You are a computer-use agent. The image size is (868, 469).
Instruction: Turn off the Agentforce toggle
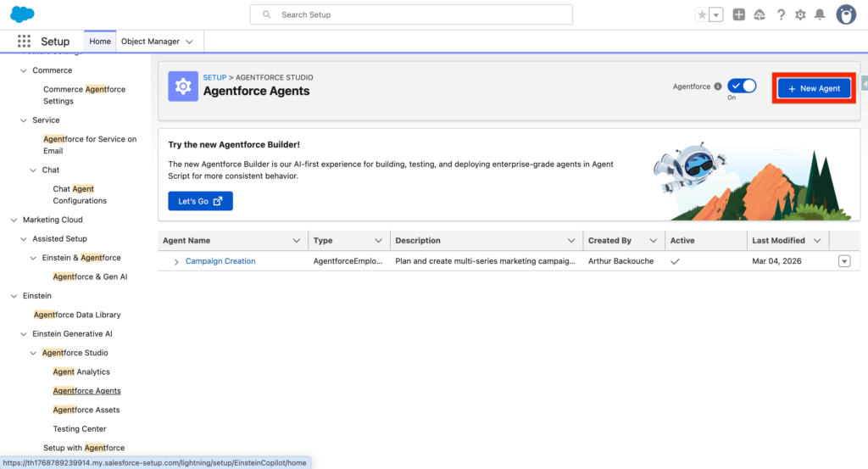[742, 86]
